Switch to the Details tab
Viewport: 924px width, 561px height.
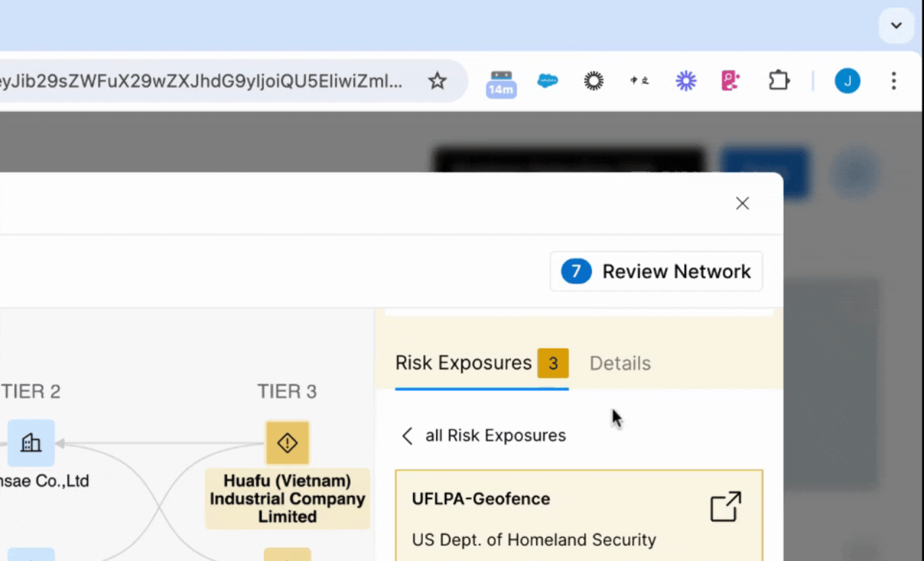pyautogui.click(x=620, y=363)
